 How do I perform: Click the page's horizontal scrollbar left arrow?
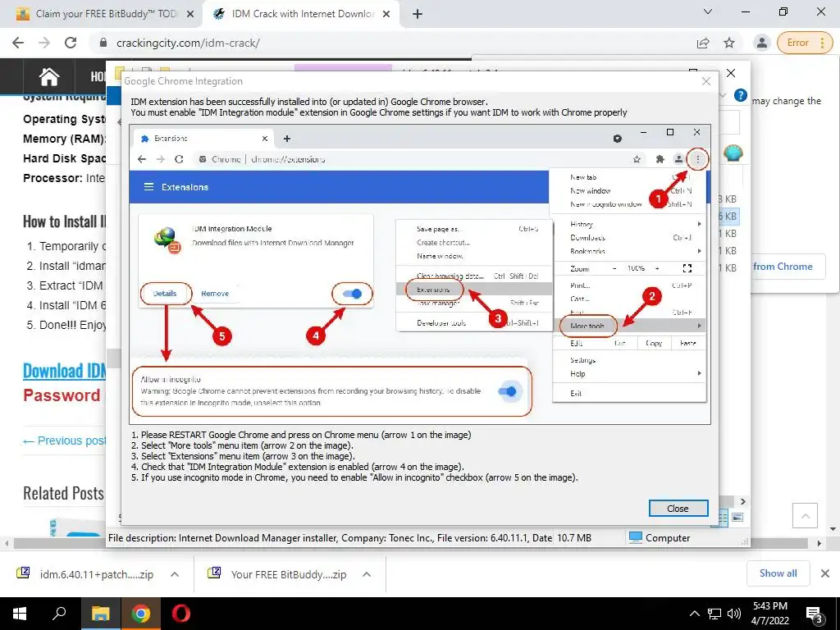7,543
